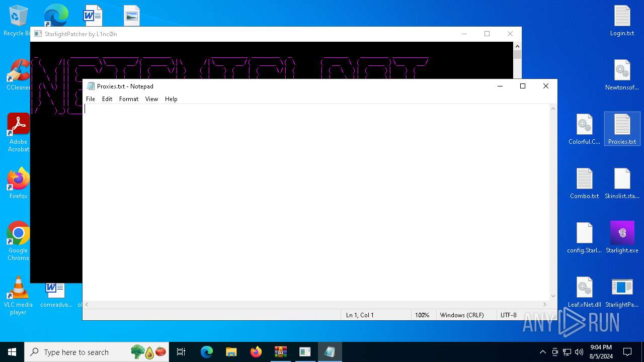Click the Notepad title bar icon

pos(91,86)
